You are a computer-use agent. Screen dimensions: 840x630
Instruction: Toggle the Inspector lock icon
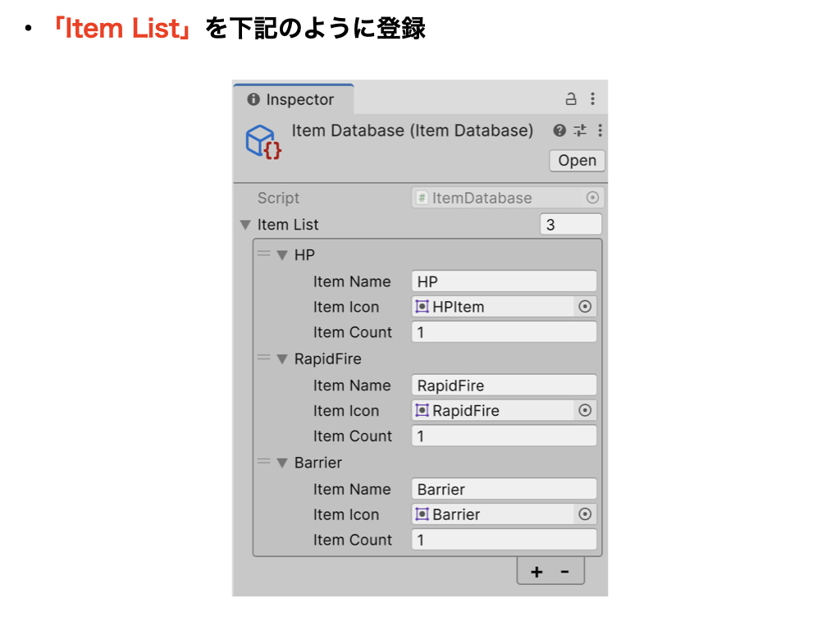[571, 98]
